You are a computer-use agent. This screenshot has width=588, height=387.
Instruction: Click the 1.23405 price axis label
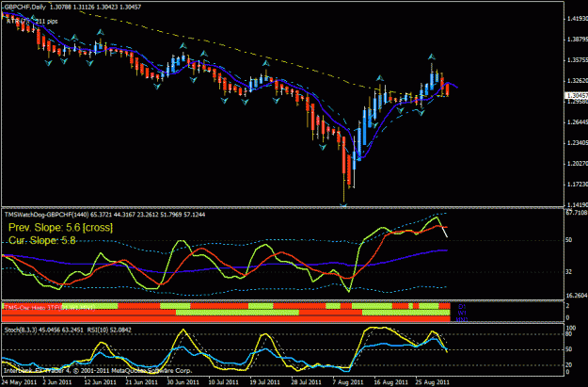(577, 143)
